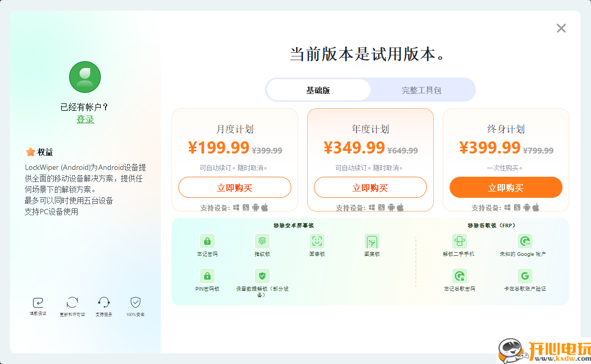Image resolution: width=591 pixels, height=364 pixels.
Task: Open the 完整工具包 tab
Action: (x=422, y=89)
